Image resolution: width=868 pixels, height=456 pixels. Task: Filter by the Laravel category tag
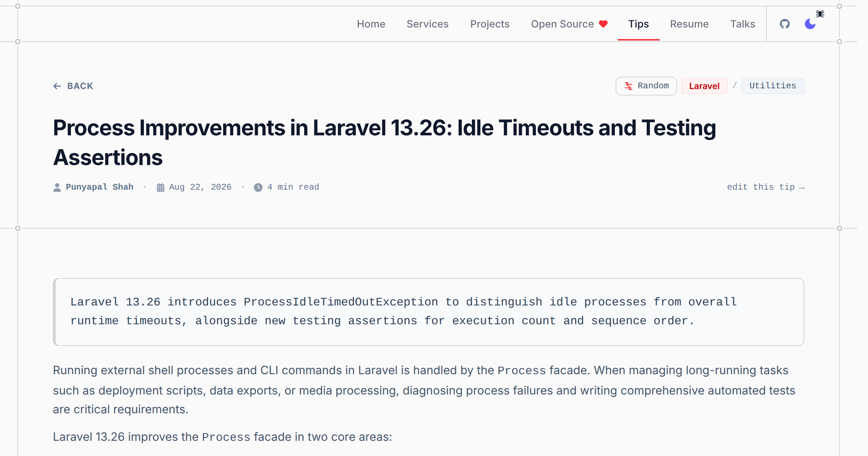pos(704,86)
